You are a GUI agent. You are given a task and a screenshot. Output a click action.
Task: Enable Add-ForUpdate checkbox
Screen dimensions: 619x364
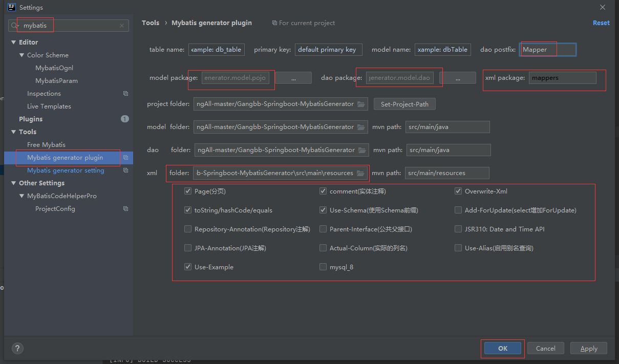pos(458,210)
